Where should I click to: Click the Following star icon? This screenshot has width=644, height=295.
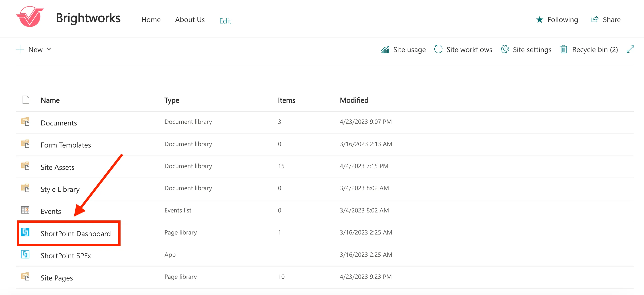[x=539, y=19]
